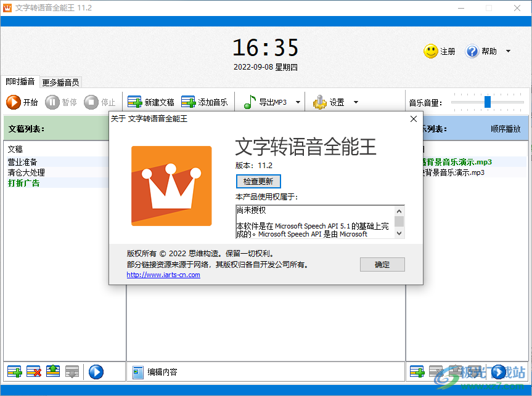Select the green 背景音乐演示.mp3 track
The width and height of the screenshot is (532, 396).
pyautogui.click(x=457, y=162)
